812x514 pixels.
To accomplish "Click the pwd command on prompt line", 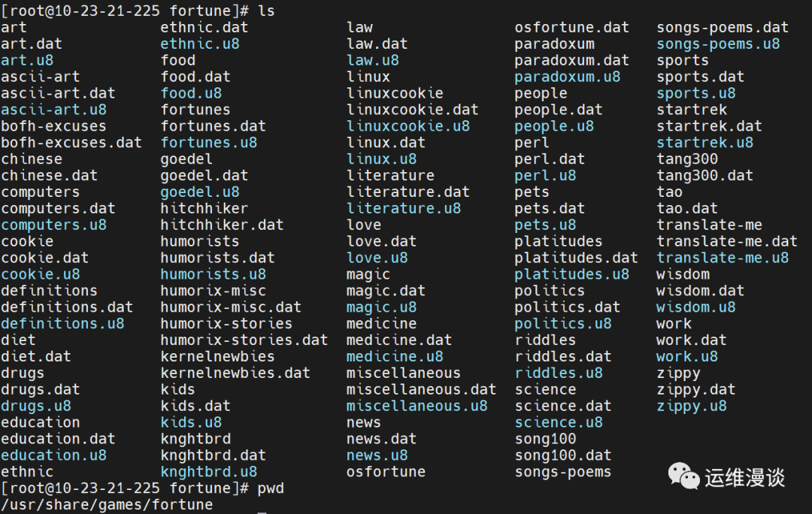I will pos(271,488).
